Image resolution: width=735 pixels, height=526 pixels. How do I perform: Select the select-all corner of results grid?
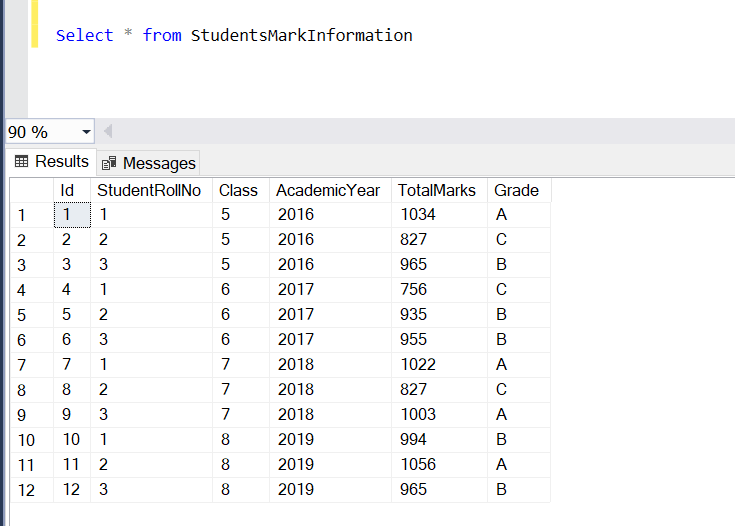pyautogui.click(x=30, y=190)
